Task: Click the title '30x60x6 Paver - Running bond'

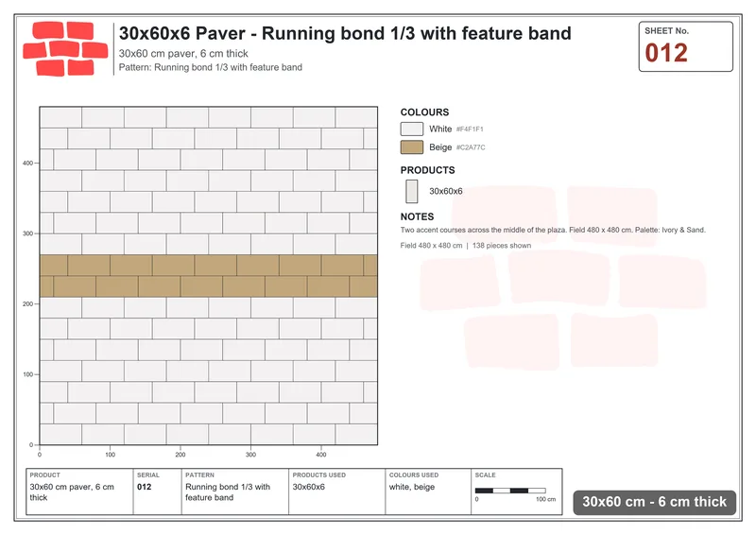Action: point(345,33)
